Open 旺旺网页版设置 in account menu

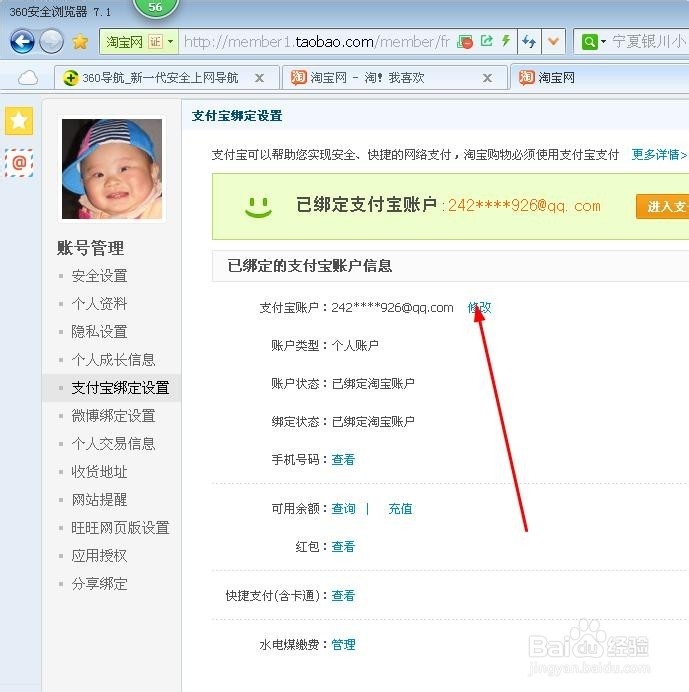pyautogui.click(x=120, y=527)
